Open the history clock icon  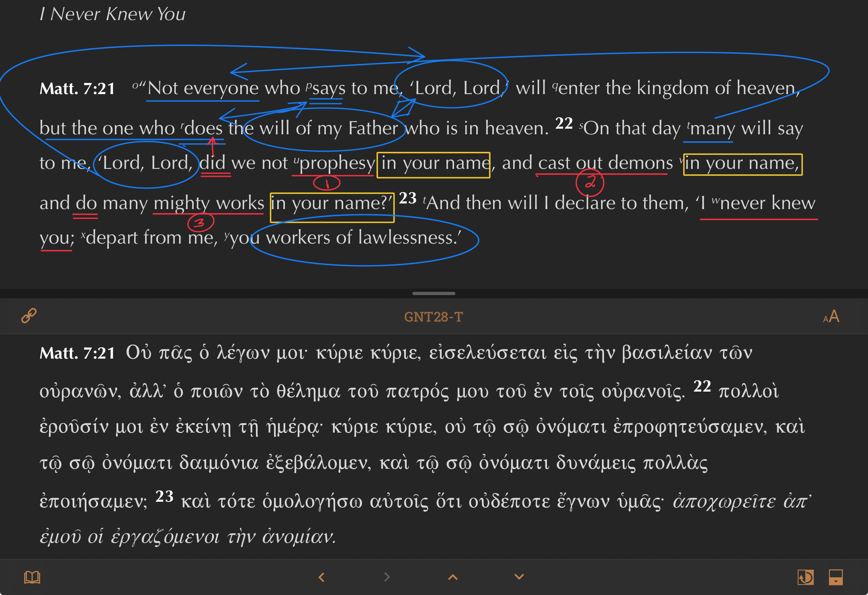tap(806, 577)
